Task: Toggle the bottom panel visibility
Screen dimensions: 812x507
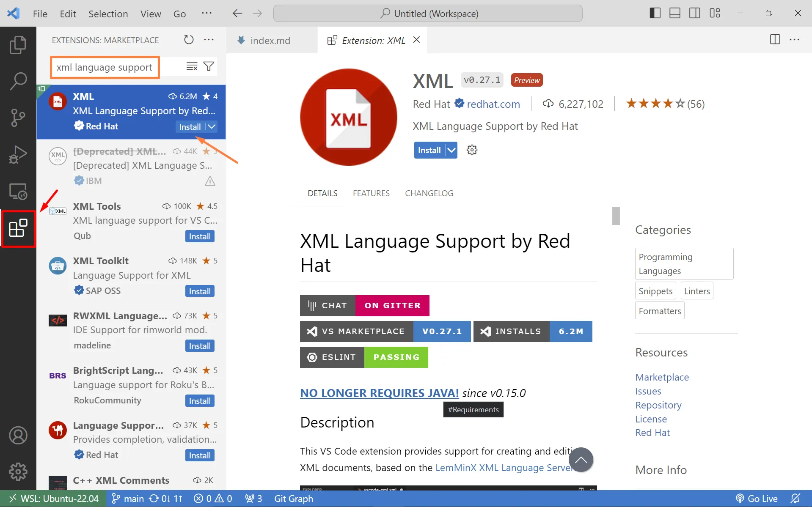Action: [674, 14]
